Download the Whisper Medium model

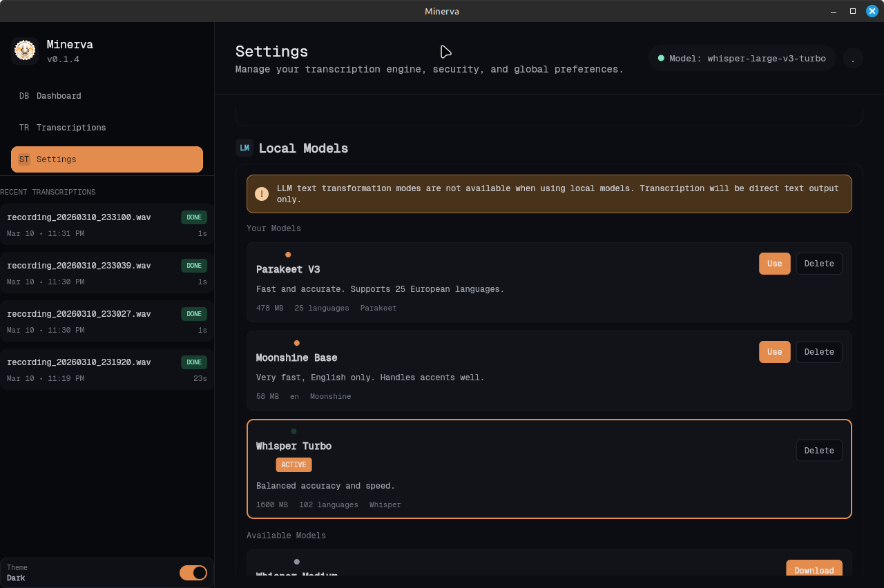(814, 570)
